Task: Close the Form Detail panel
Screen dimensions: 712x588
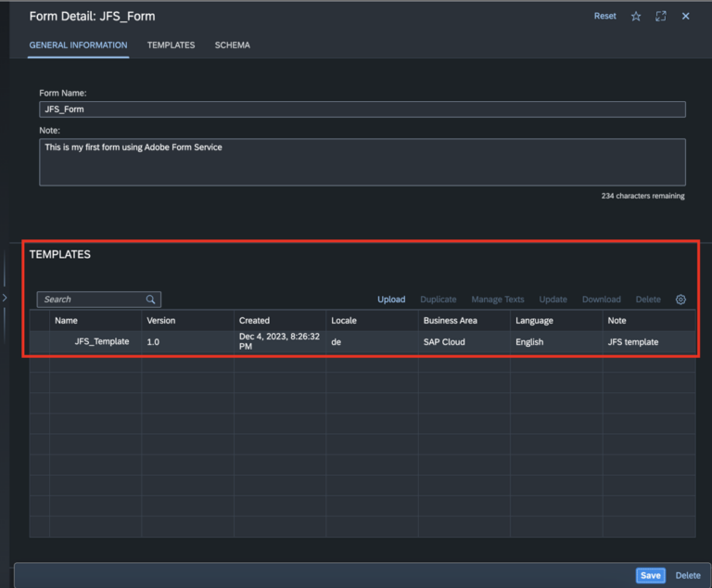Action: [x=686, y=17]
